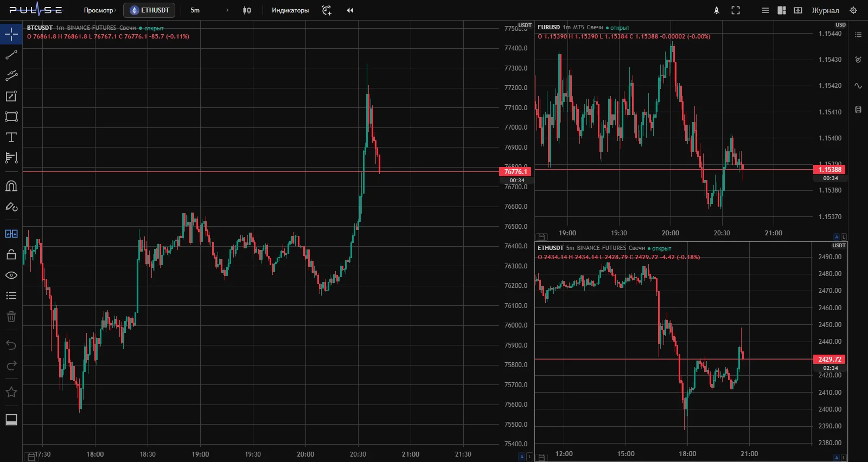The image size is (868, 462).
Task: Select the pencil-in-square annotation tool
Action: tap(11, 96)
